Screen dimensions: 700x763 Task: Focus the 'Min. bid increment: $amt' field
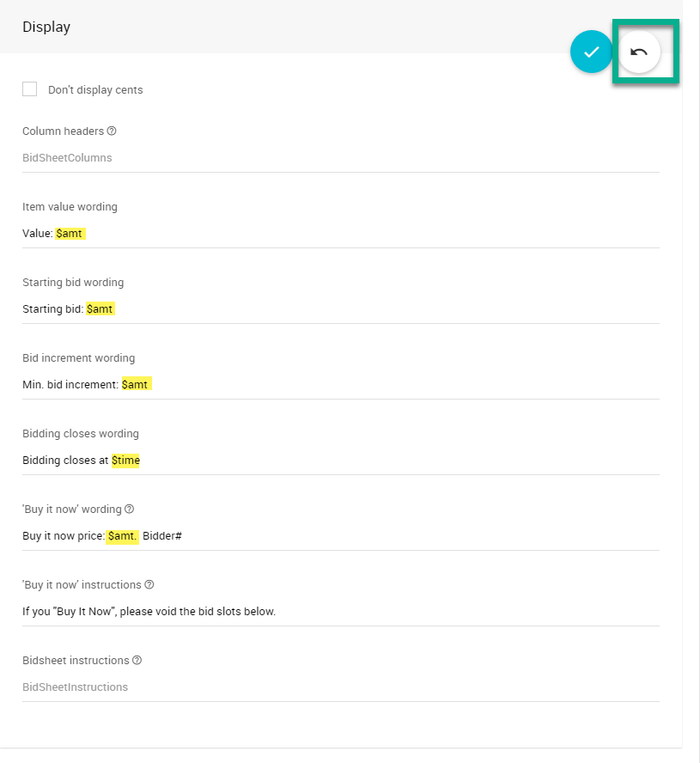pyautogui.click(x=340, y=385)
